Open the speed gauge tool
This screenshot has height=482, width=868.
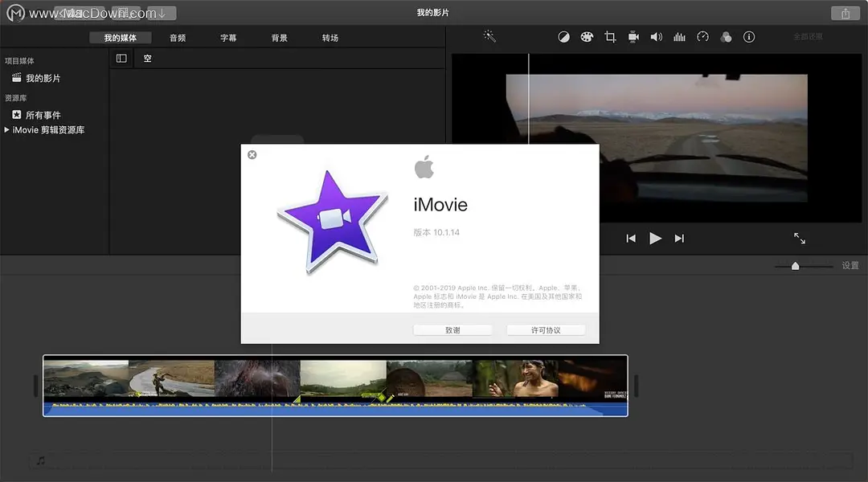(x=702, y=37)
